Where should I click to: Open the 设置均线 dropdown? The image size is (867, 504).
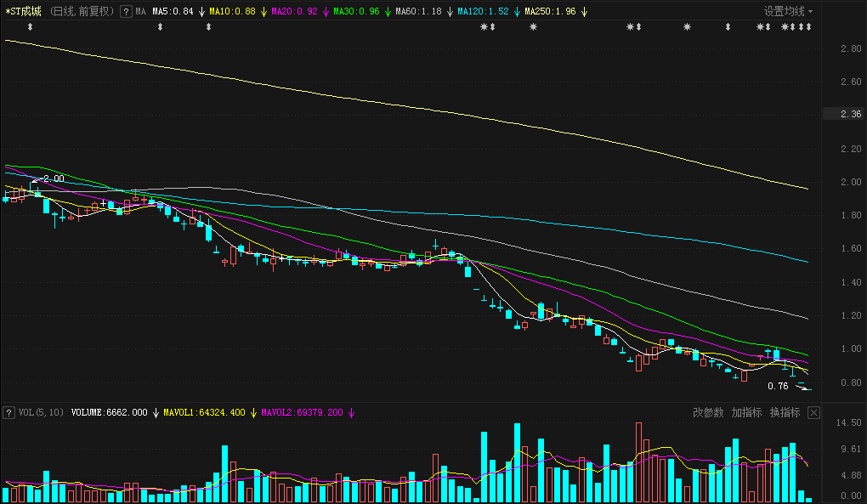tap(788, 12)
